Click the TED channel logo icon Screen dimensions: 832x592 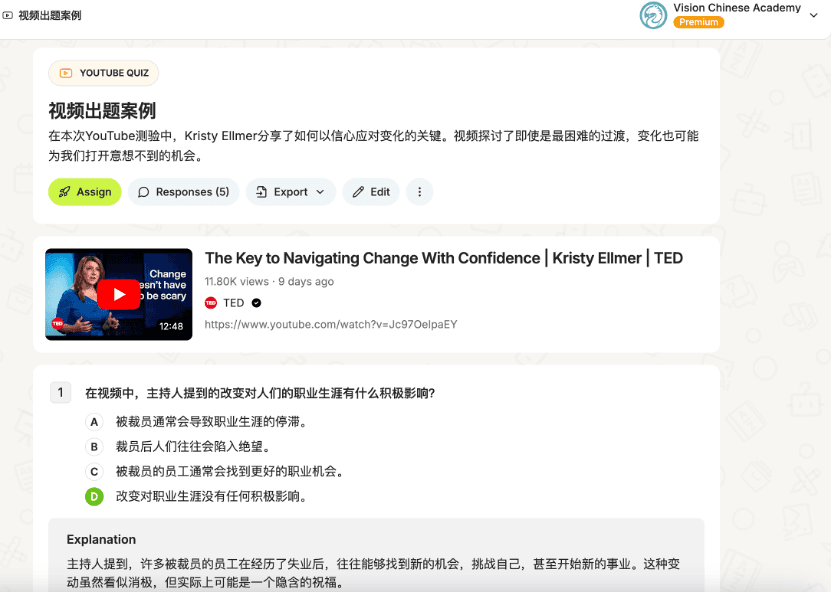211,303
